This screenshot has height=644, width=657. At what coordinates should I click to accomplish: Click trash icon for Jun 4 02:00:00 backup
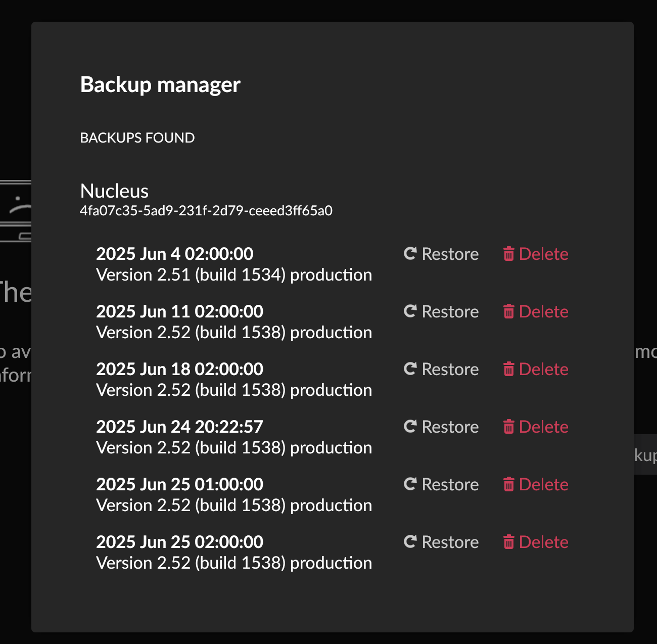pyautogui.click(x=508, y=254)
